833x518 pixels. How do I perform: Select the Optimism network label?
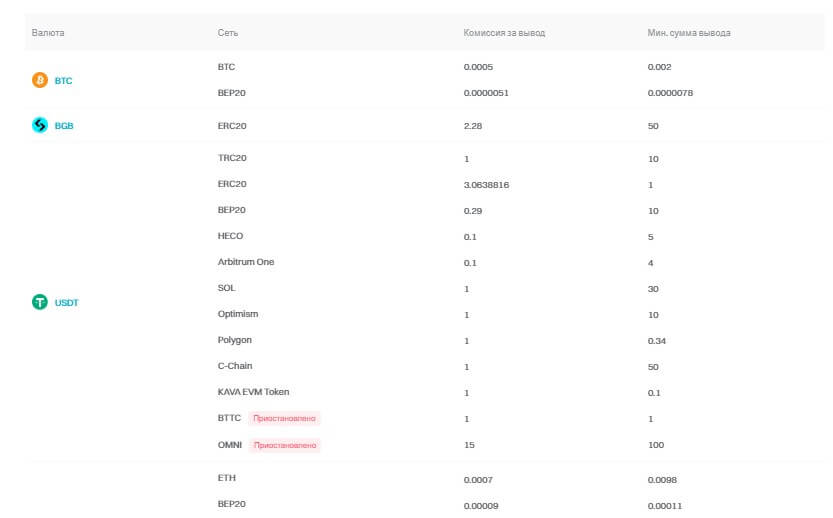(237, 314)
